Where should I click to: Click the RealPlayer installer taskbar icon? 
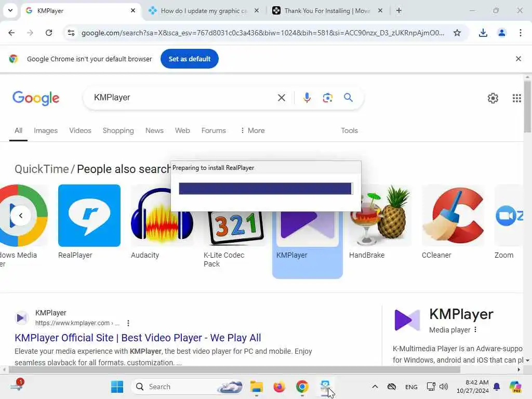point(325,387)
